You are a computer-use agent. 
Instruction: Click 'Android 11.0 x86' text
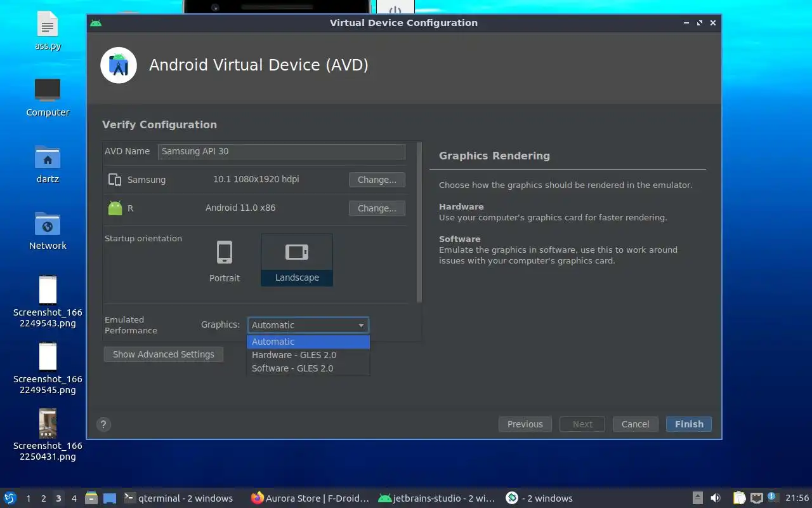pyautogui.click(x=240, y=208)
